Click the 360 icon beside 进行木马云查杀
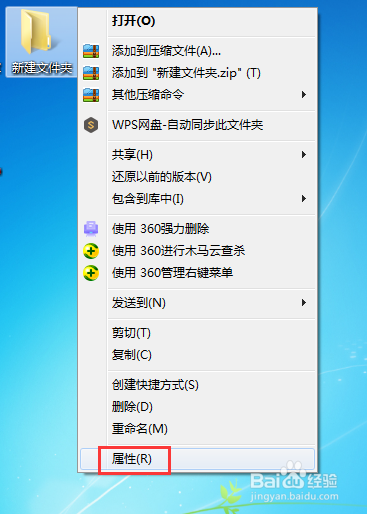 coord(91,251)
